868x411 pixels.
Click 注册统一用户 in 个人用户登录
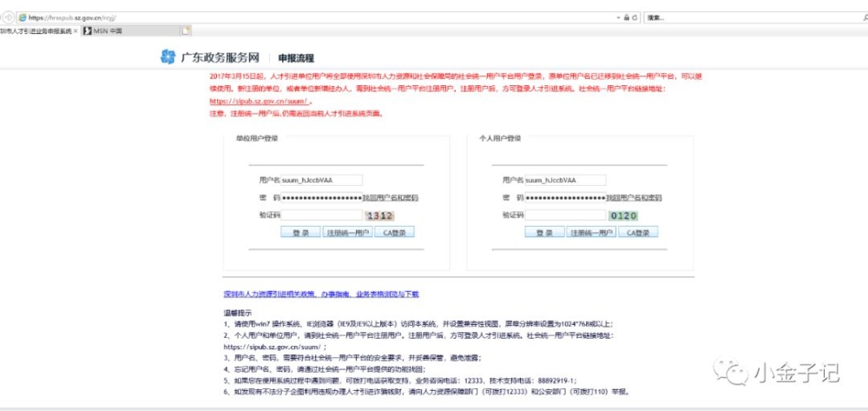[x=591, y=233]
